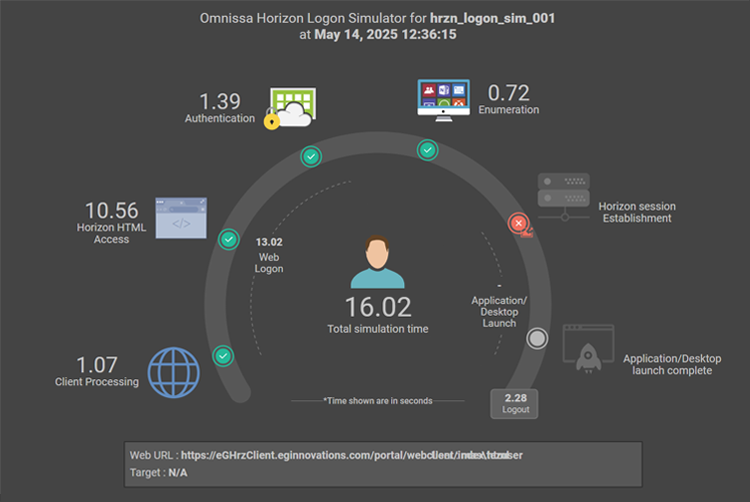Click the Horizon session Establishment label

(x=637, y=212)
